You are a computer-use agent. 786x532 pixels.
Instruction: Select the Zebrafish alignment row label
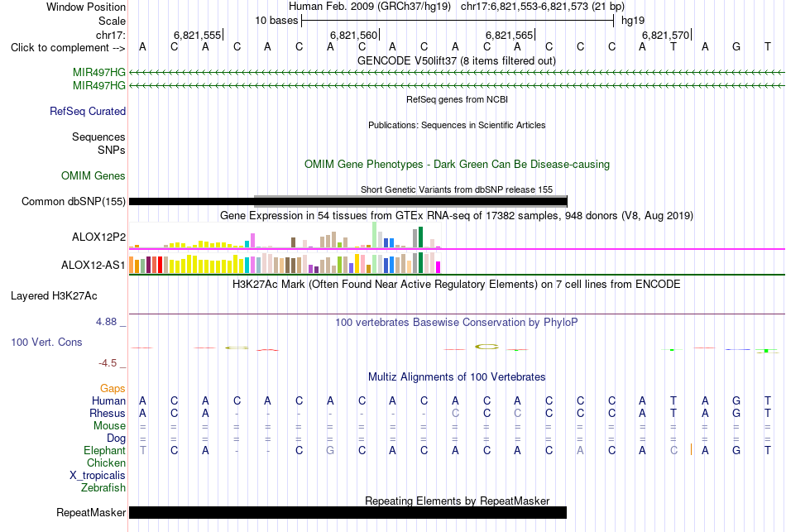(103, 487)
